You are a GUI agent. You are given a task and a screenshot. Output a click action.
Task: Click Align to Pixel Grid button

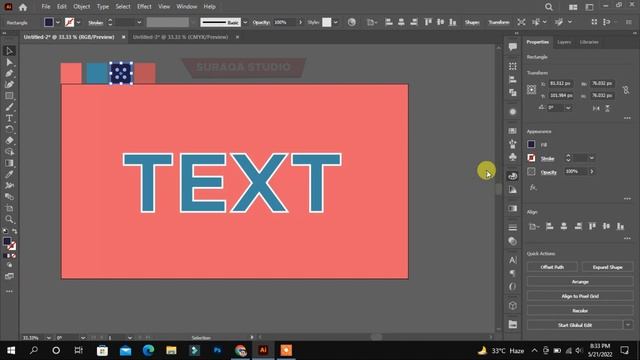tap(580, 296)
